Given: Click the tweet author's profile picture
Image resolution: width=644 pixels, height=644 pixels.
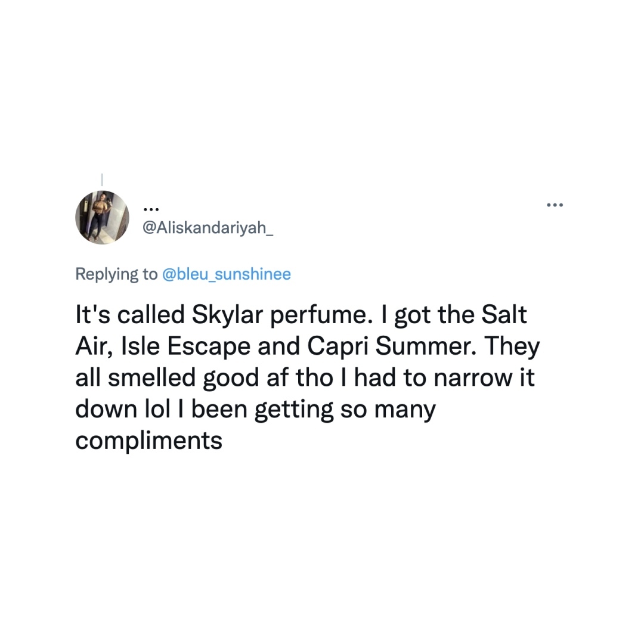Looking at the screenshot, I should (x=102, y=218).
